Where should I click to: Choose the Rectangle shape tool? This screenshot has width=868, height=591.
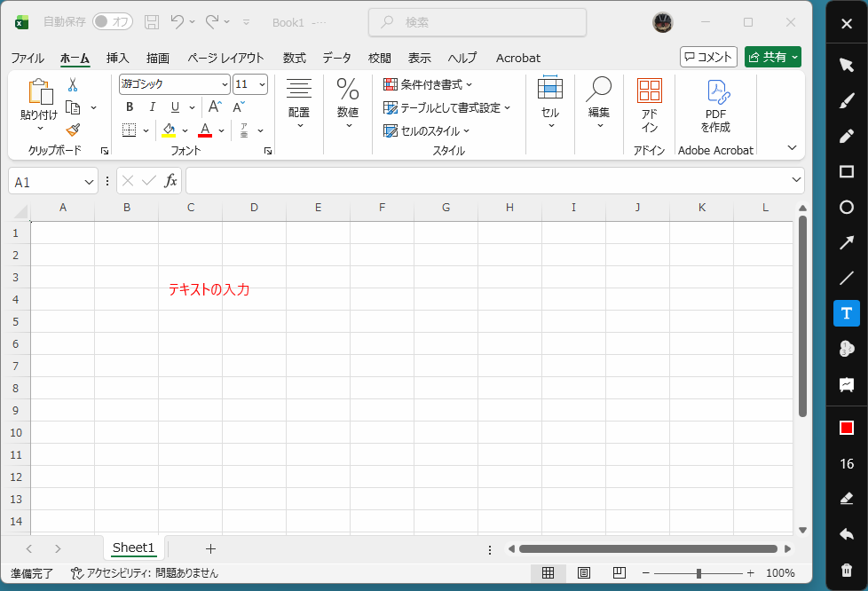(x=846, y=171)
